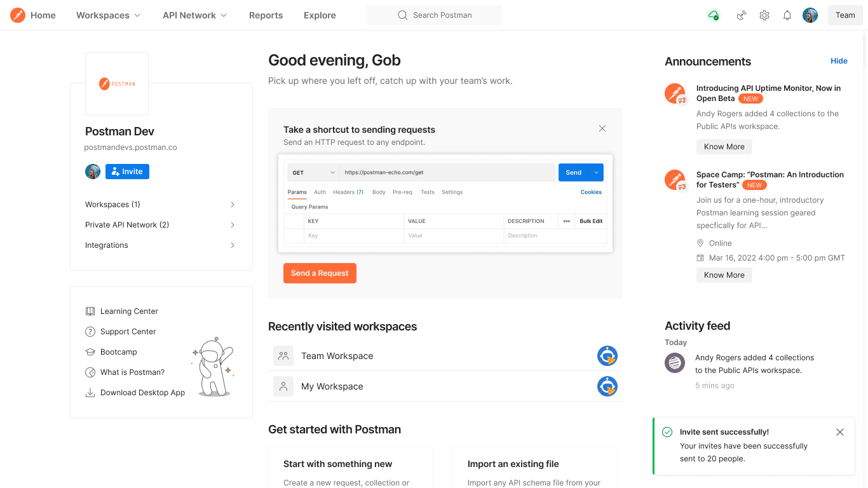
Task: Open Team Workspace from recently visited
Action: [x=337, y=356]
